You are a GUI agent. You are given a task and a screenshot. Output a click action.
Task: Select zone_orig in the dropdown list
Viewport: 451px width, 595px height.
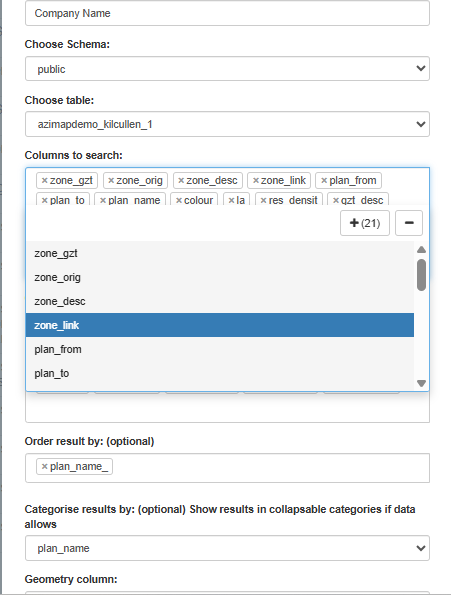pos(220,277)
